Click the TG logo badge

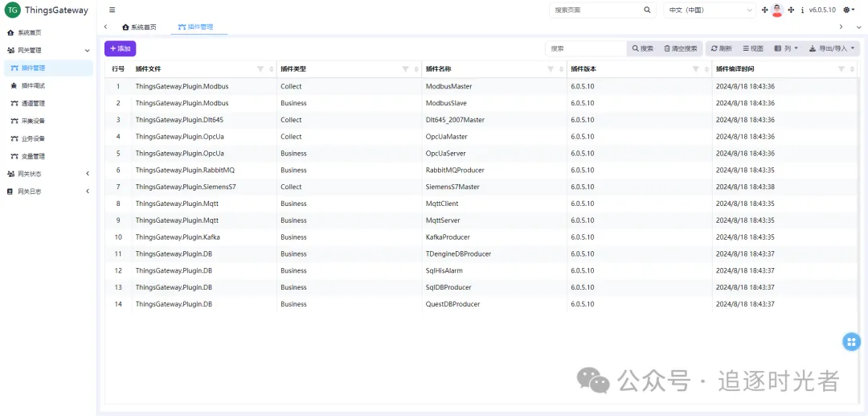13,10
